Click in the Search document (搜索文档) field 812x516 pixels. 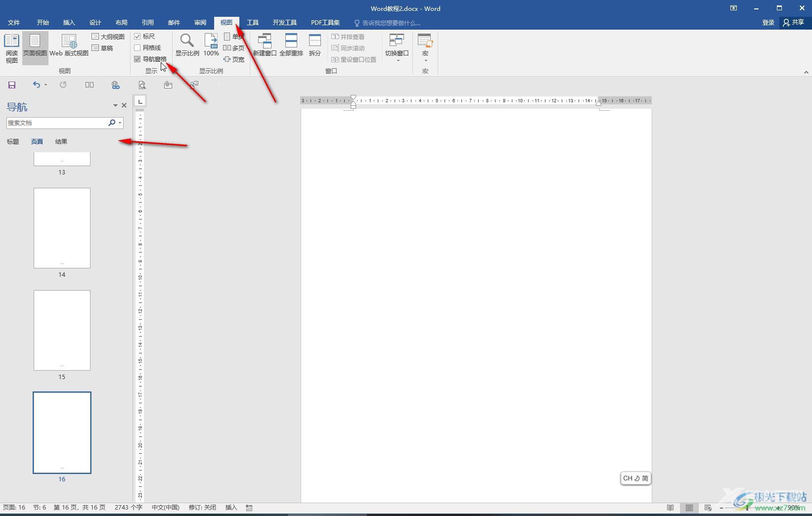[57, 123]
